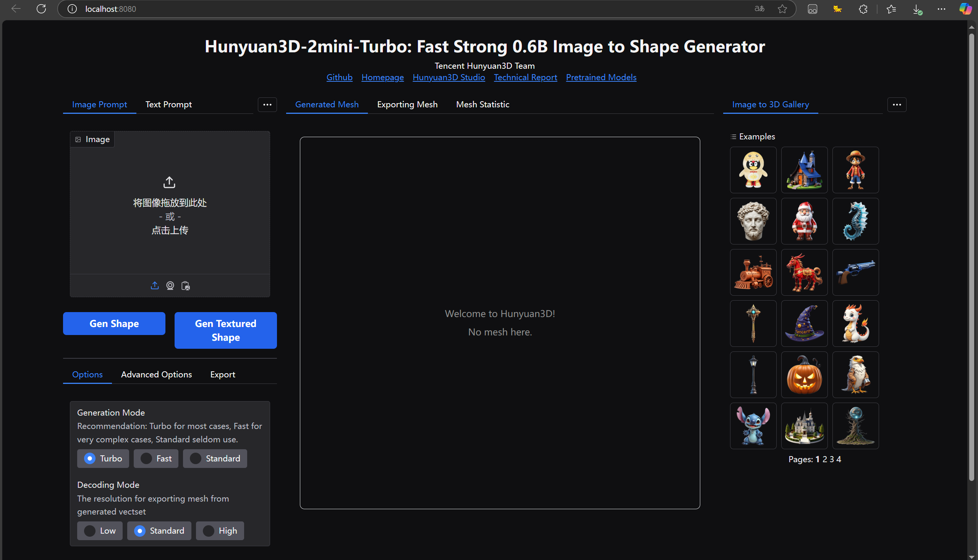Open the split screen icon in browser toolbar
978x560 pixels.
tap(812, 9)
